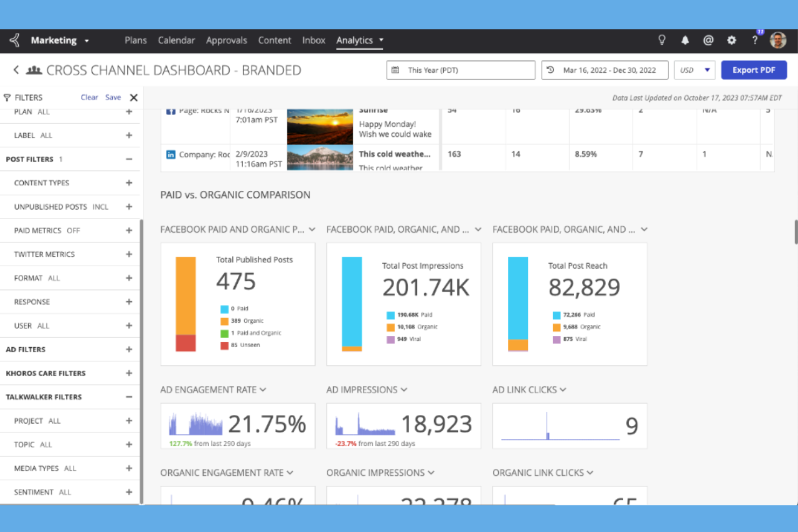Open the USD currency dropdown

point(694,70)
